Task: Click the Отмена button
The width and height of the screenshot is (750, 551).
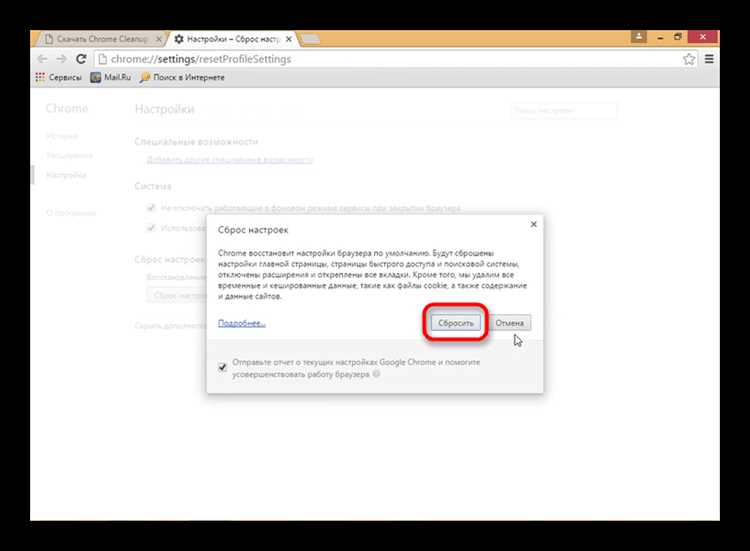Action: [x=509, y=323]
